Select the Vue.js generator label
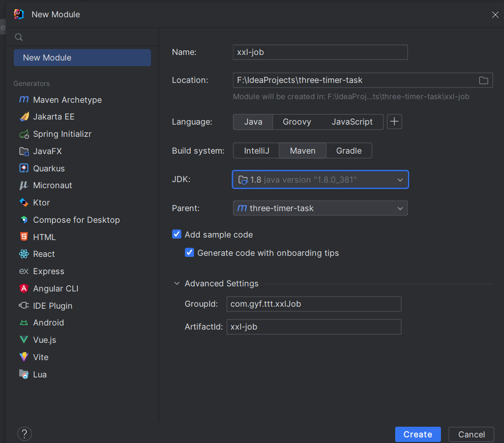The image size is (504, 443). pos(45,340)
